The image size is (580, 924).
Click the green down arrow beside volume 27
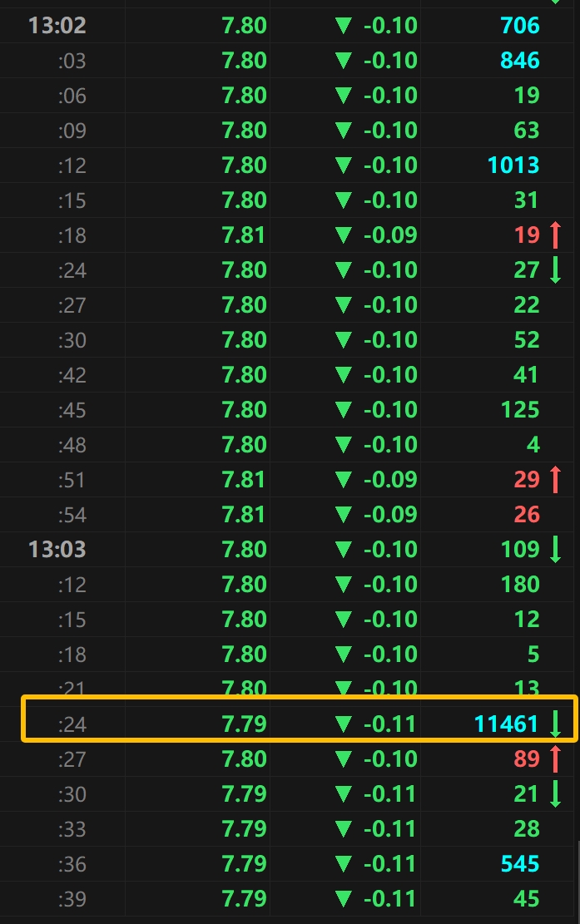(555, 270)
